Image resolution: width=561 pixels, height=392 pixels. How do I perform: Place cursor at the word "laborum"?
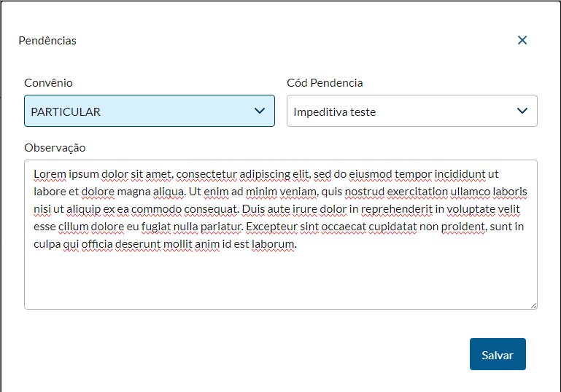click(272, 244)
